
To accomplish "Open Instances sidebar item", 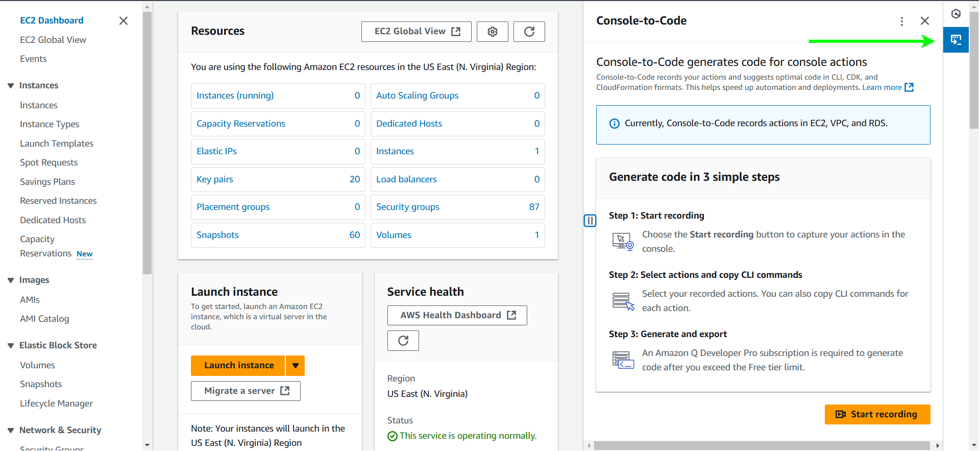I will pos(39,105).
